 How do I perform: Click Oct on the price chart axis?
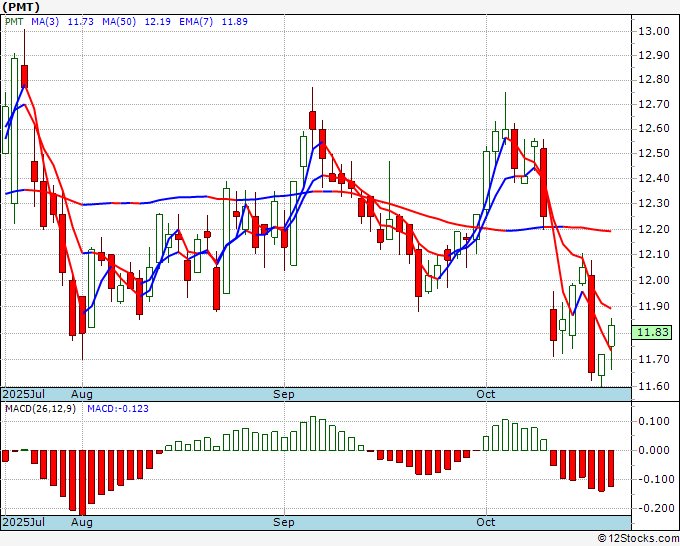[486, 394]
